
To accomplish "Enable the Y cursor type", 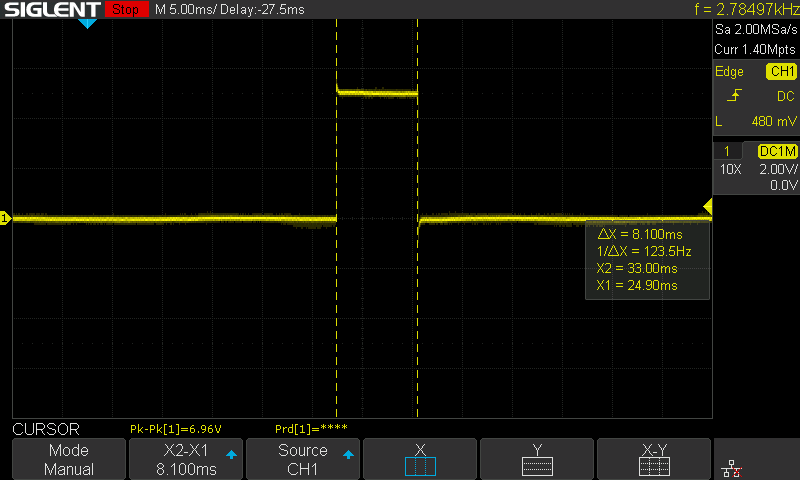I will point(537,459).
